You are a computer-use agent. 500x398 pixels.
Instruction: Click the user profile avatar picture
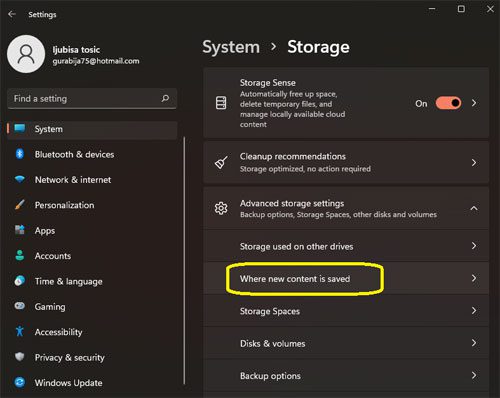26,54
